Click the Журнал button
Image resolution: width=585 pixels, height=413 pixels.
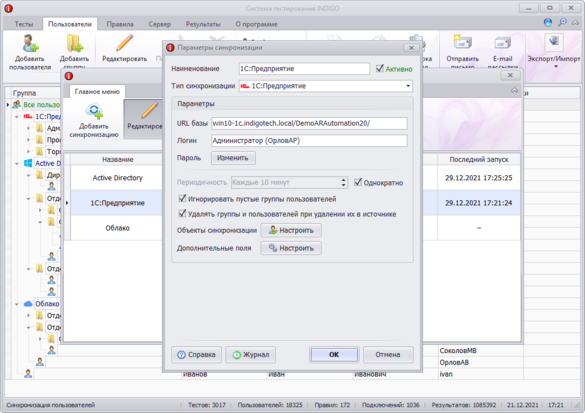[x=251, y=354]
